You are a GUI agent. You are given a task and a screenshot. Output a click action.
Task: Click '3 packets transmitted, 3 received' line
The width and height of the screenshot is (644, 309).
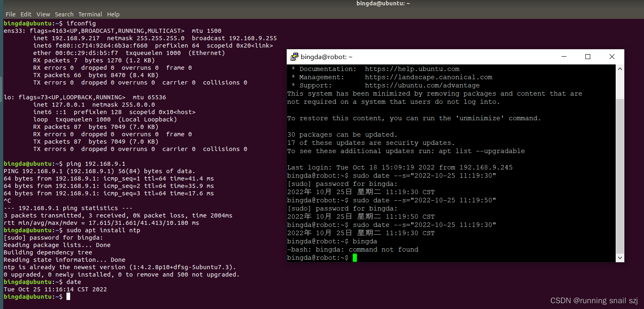[x=118, y=215]
